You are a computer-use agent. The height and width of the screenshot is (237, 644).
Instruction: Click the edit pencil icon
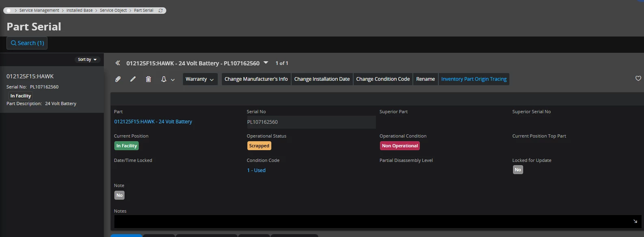[x=133, y=79]
